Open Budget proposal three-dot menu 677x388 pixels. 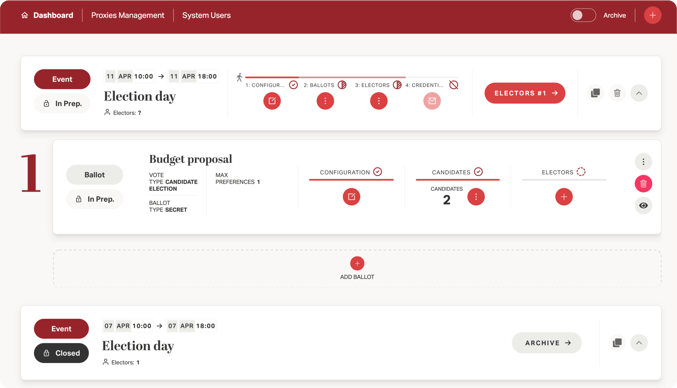pyautogui.click(x=643, y=162)
